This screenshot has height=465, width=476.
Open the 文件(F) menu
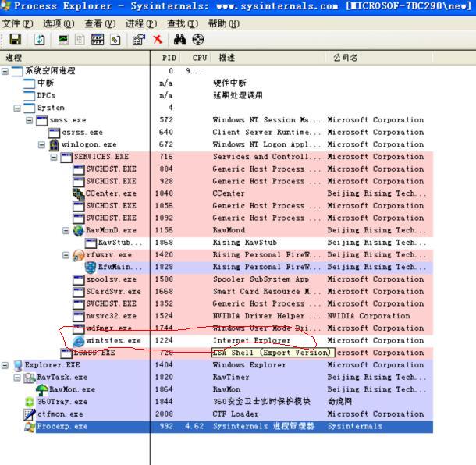pyautogui.click(x=18, y=23)
